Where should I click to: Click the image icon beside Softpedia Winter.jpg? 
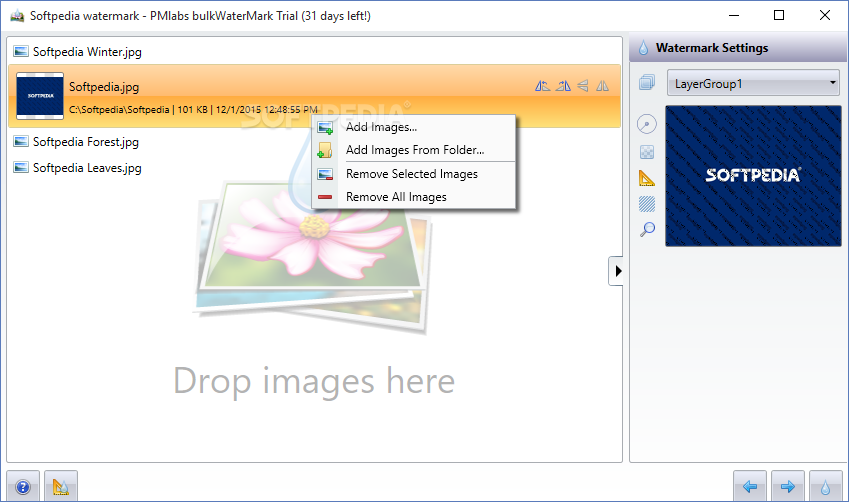[x=21, y=51]
